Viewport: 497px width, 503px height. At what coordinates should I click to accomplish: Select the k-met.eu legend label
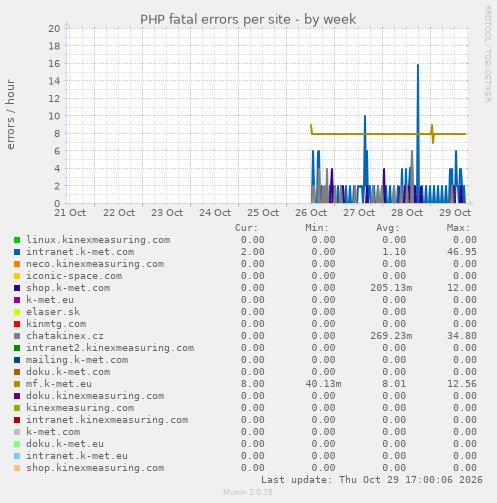(50, 300)
